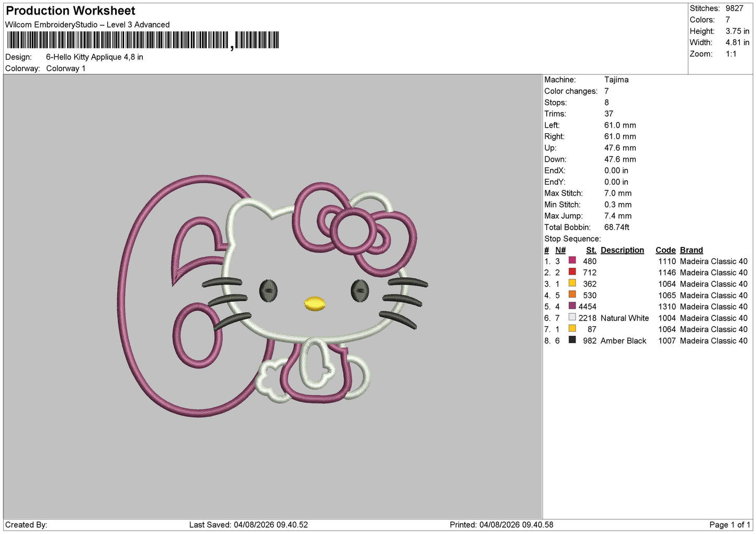The width and height of the screenshot is (756, 534).
Task: Click the St. column header
Action: [x=591, y=250]
